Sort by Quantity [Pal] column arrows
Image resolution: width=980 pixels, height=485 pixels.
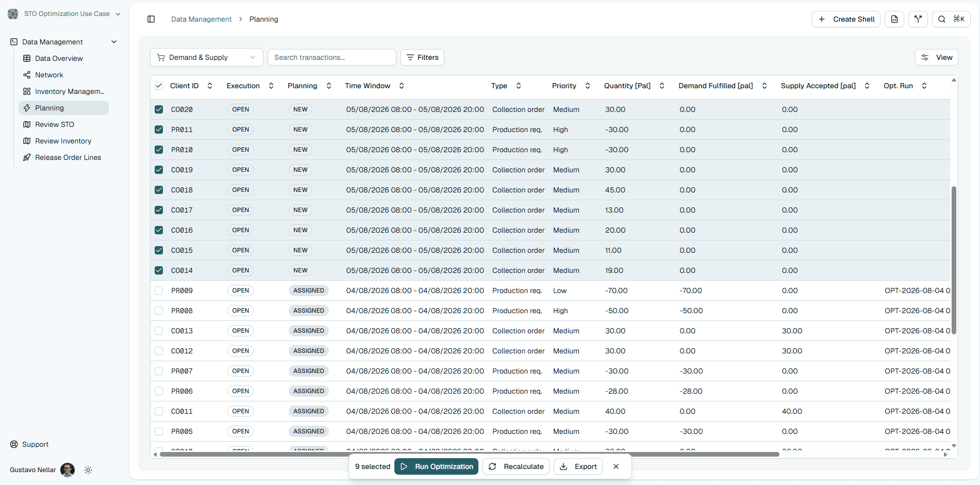click(x=662, y=86)
